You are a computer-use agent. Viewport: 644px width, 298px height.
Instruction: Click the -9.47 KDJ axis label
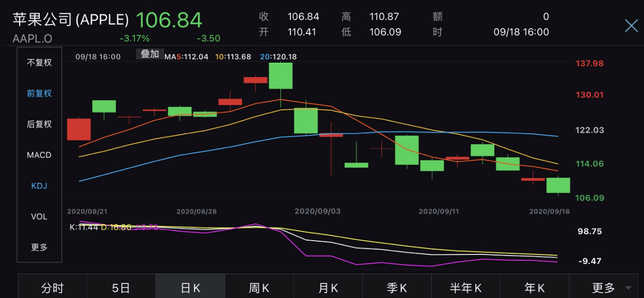click(590, 261)
